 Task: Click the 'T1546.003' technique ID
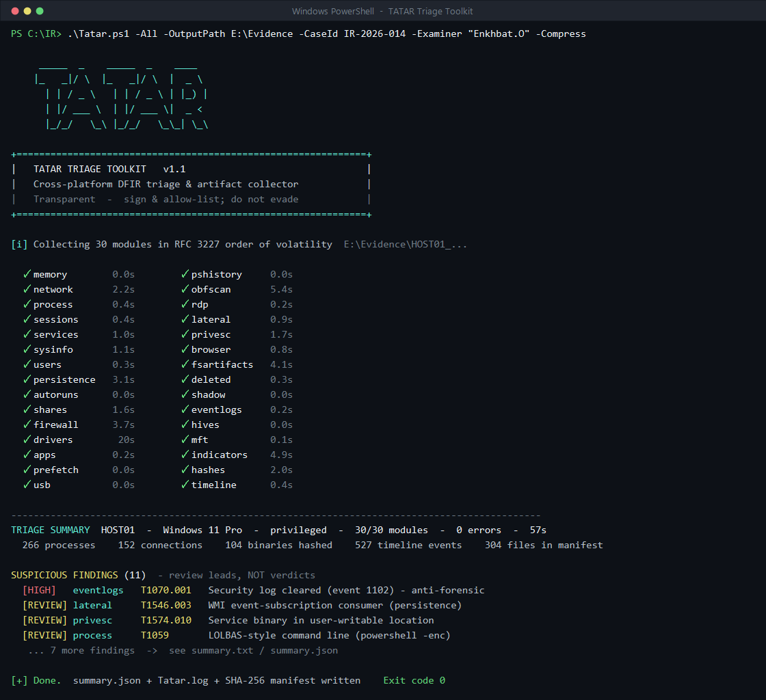166,605
